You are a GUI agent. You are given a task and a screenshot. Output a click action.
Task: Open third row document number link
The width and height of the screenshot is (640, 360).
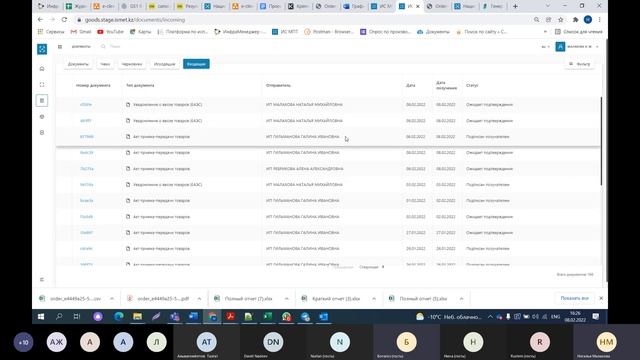(87, 137)
